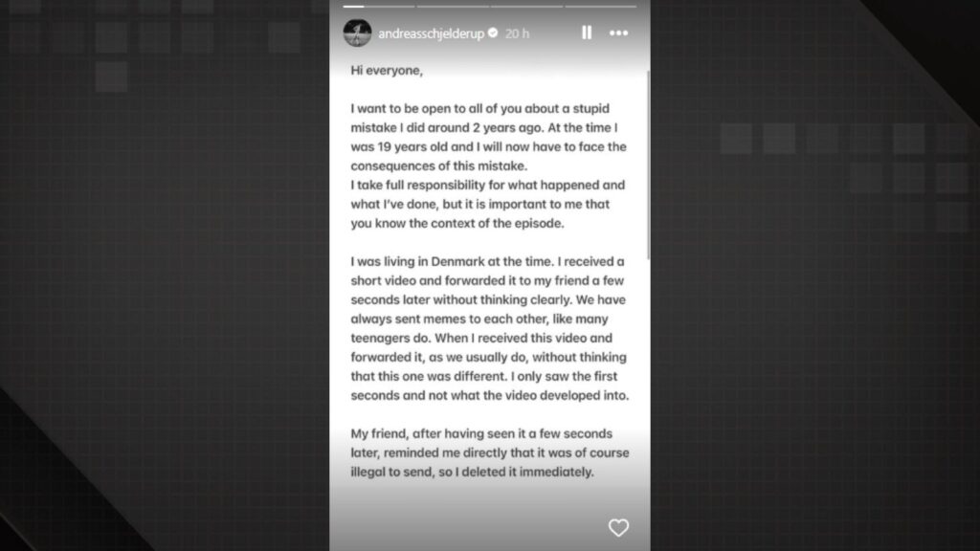The height and width of the screenshot is (551, 980).
Task: Open the profile picture avatar
Action: point(357,33)
